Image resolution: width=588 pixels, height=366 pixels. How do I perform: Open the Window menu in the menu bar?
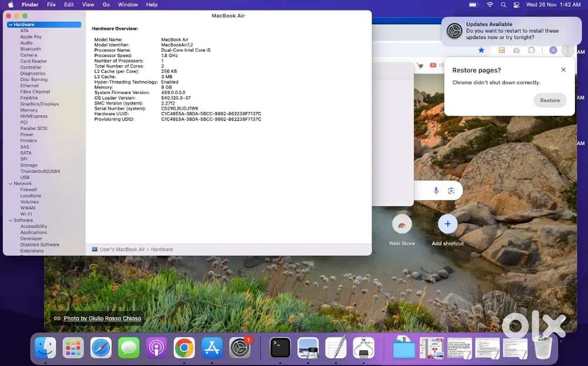128,4
